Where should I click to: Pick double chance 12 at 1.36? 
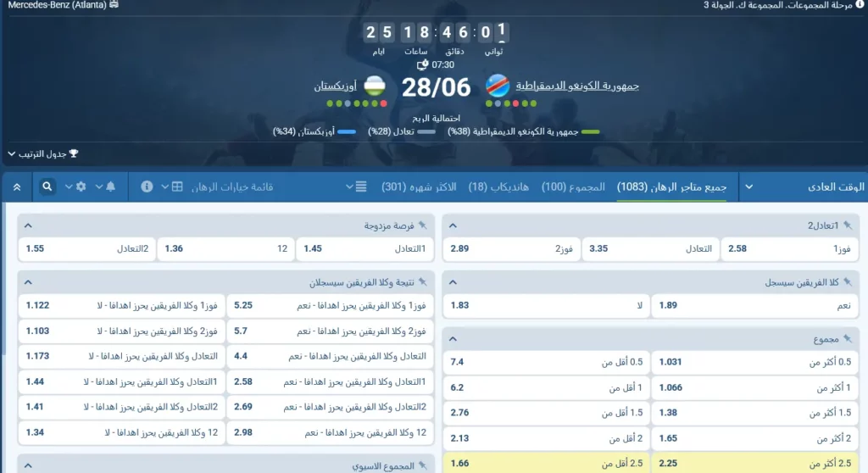point(225,248)
